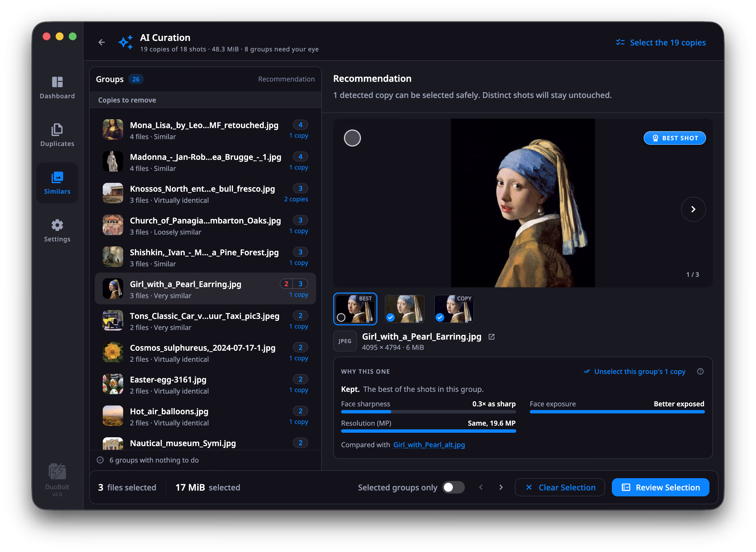
Task: Go back with the arrow beside AI Curation
Action: pos(102,42)
